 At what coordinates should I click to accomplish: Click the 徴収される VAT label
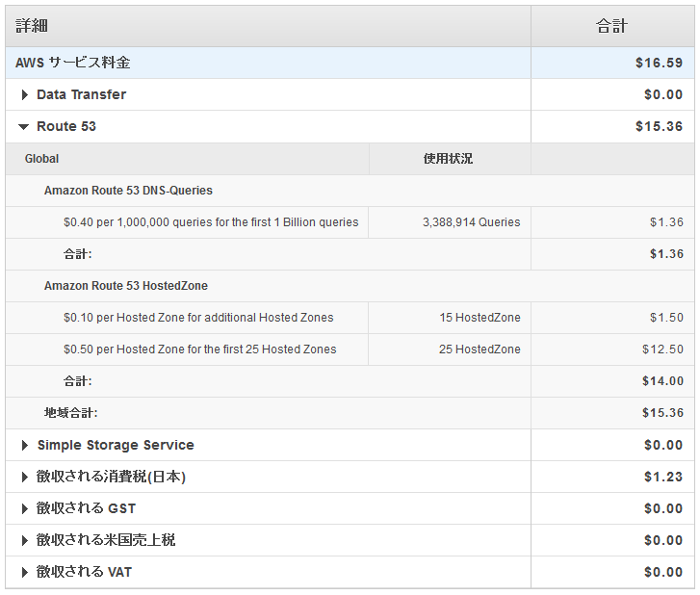point(84,572)
